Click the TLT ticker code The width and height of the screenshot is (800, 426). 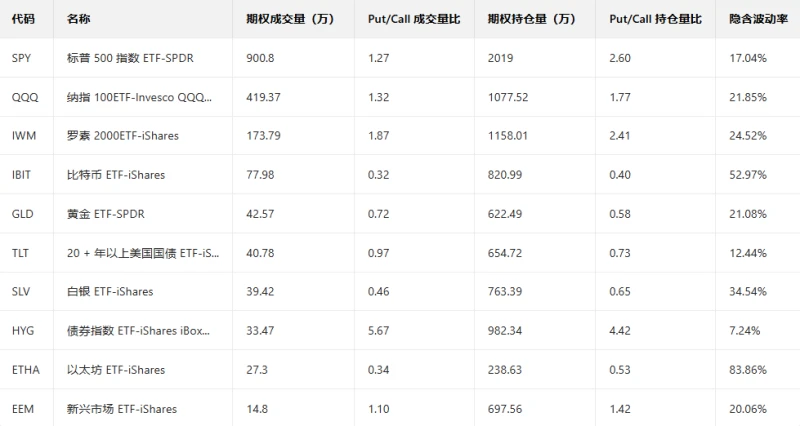21,253
